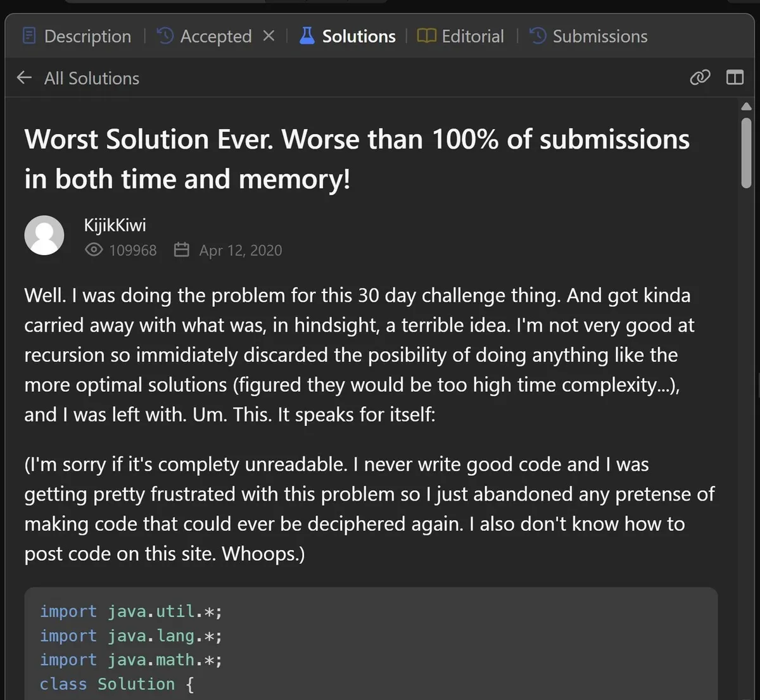This screenshot has height=700, width=760.
Task: Click the calendar icon by the date
Action: pos(182,250)
